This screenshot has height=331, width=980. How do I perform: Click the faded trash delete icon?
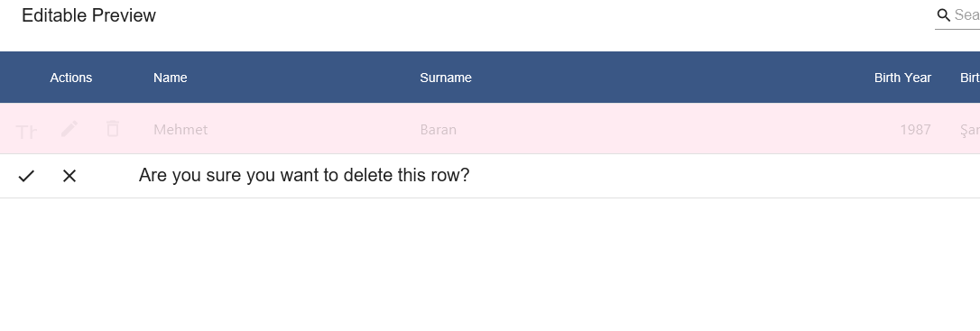pyautogui.click(x=113, y=129)
